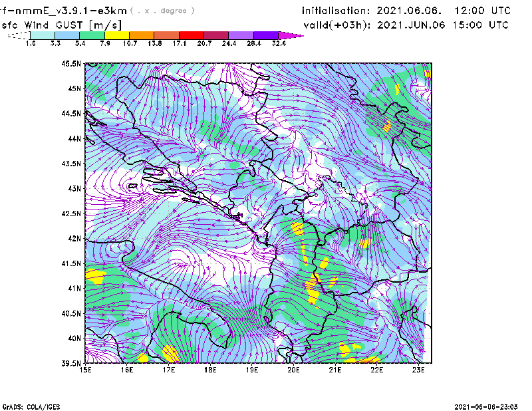Click the light cyan legend swatch
This screenshot has width=532, height=411.
pyautogui.click(x=43, y=35)
